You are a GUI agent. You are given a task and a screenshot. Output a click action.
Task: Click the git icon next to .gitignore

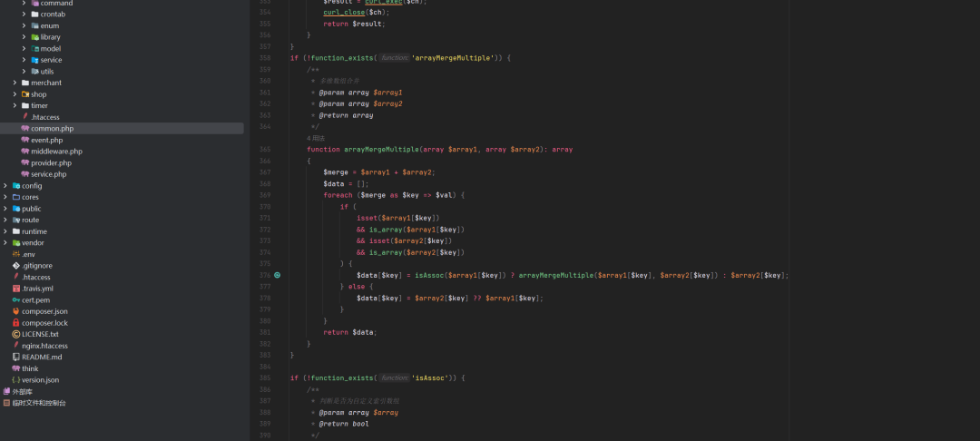click(x=16, y=266)
